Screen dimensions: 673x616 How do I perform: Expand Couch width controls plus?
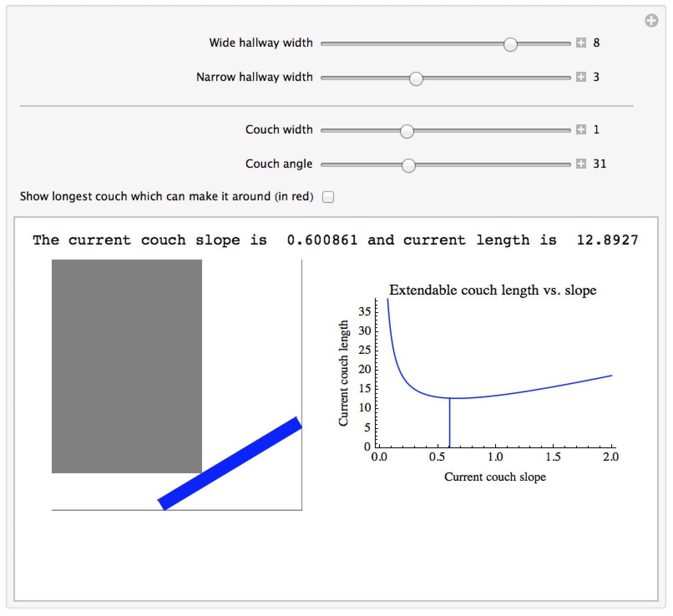[581, 129]
